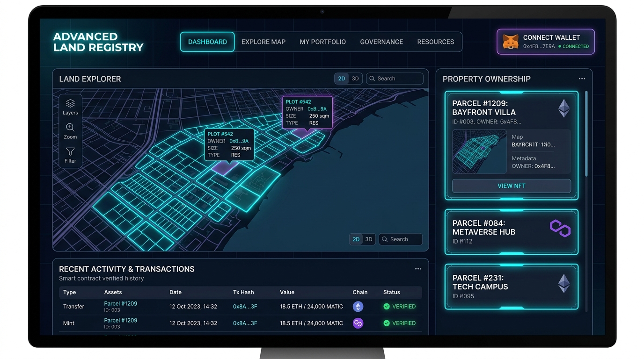The height and width of the screenshot is (359, 644).
Task: Click the Advanced Land Registry title
Action: pyautogui.click(x=98, y=42)
